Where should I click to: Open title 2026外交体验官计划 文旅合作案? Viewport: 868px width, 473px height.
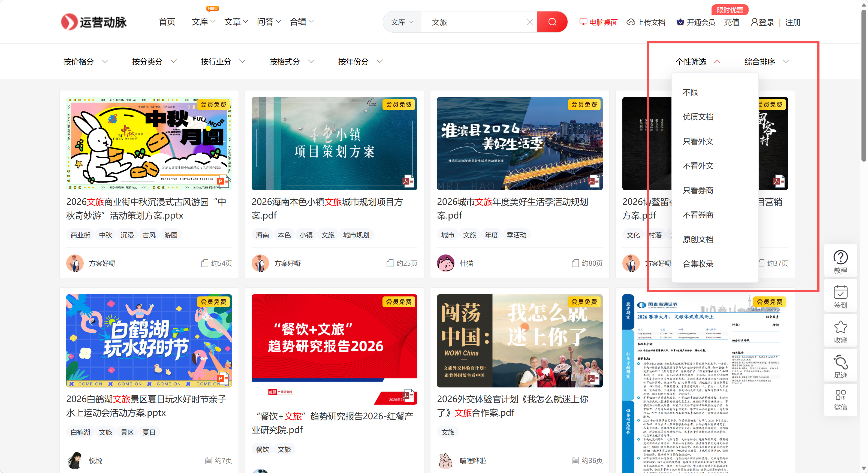(513, 406)
